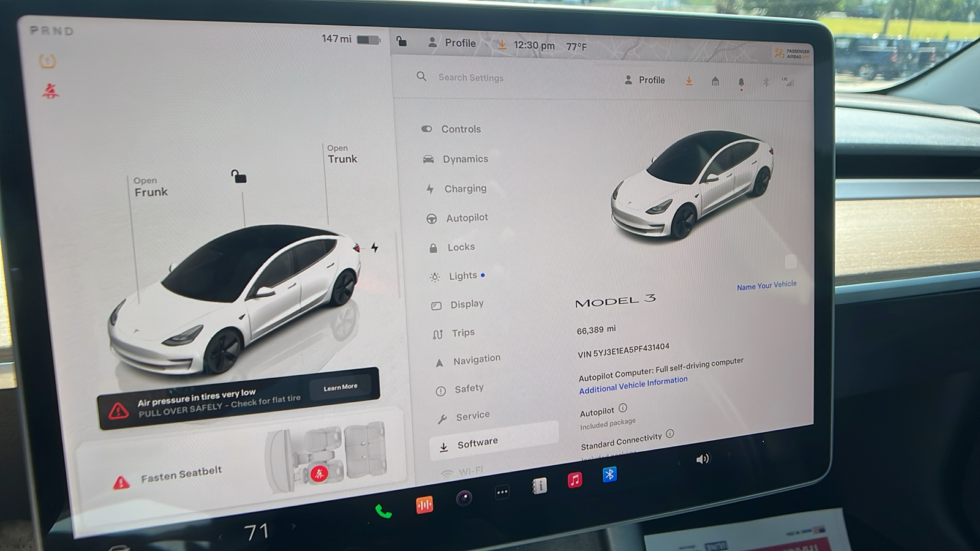Tap the battery range indicator 147 mi

click(351, 39)
